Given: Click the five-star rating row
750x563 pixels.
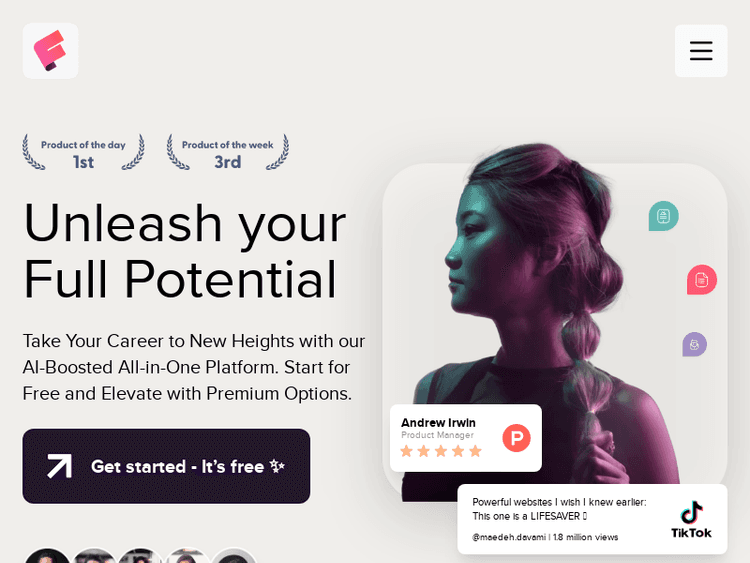Looking at the screenshot, I should coord(441,451).
